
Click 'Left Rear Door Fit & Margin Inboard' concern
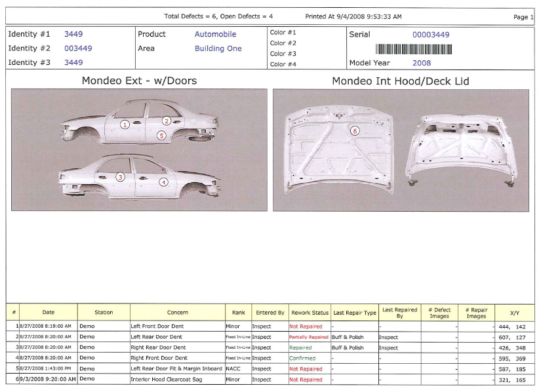click(176, 368)
